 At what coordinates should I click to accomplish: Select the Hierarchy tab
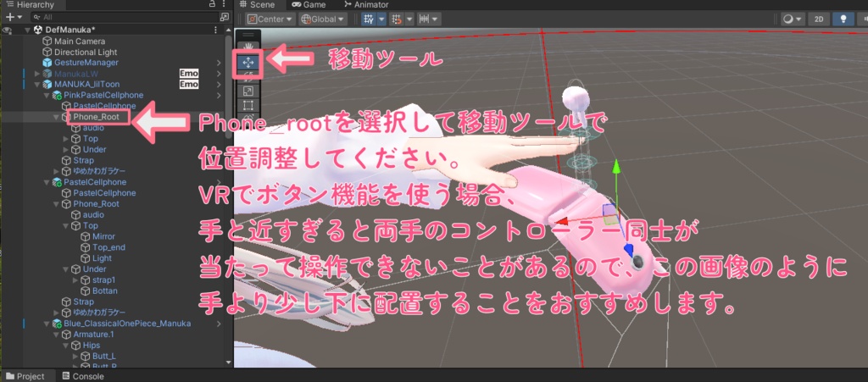(x=31, y=4)
